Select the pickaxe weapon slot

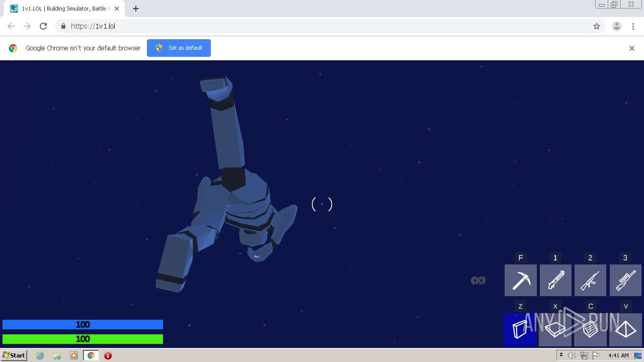click(x=521, y=280)
